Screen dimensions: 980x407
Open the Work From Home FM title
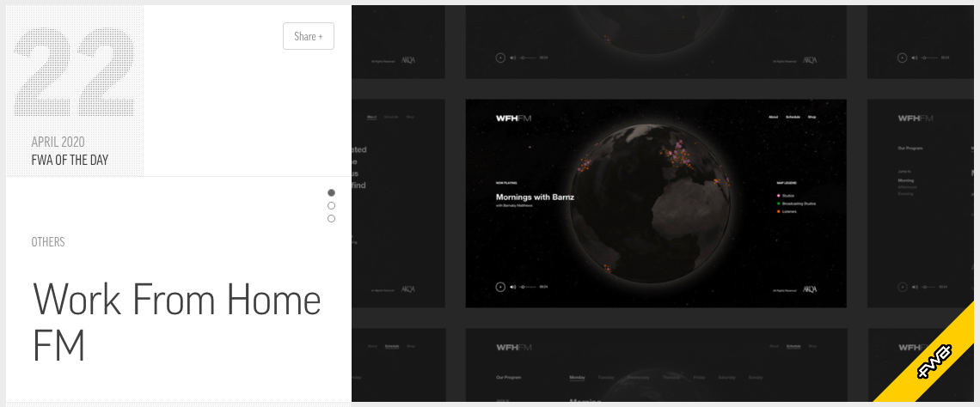click(x=177, y=322)
